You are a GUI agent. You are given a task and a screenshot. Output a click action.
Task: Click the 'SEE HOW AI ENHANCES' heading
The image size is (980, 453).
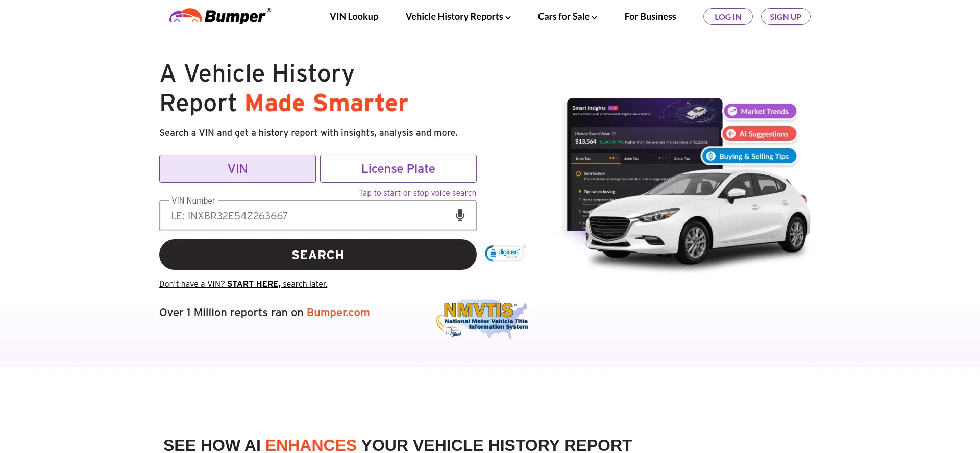click(398, 445)
